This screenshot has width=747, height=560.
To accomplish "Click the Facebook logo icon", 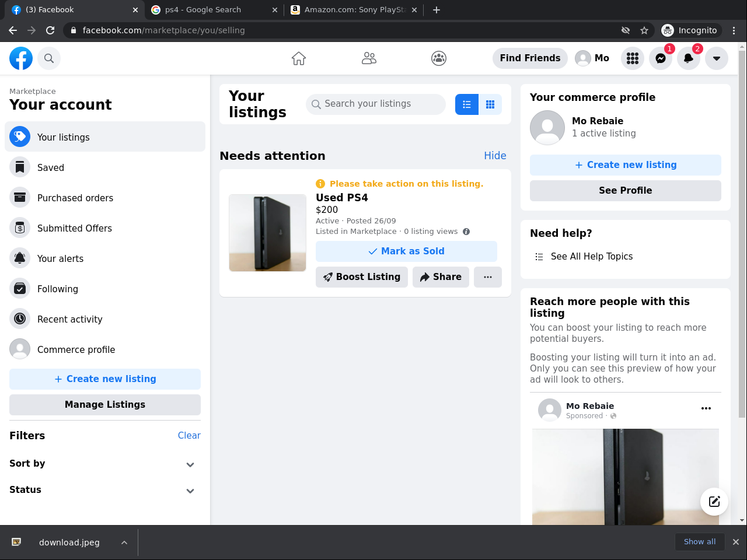I will (x=21, y=58).
